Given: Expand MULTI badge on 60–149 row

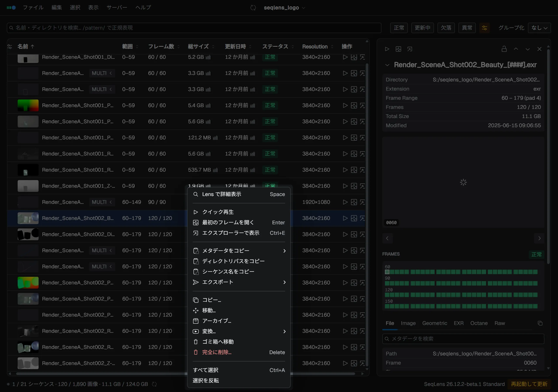Looking at the screenshot, I should (x=102, y=202).
